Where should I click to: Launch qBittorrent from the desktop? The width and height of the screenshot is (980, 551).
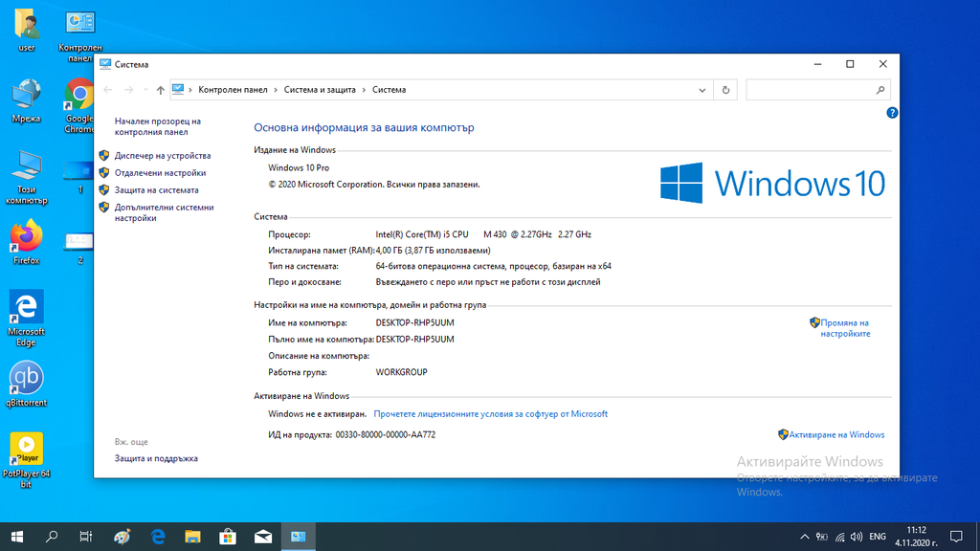tap(26, 385)
